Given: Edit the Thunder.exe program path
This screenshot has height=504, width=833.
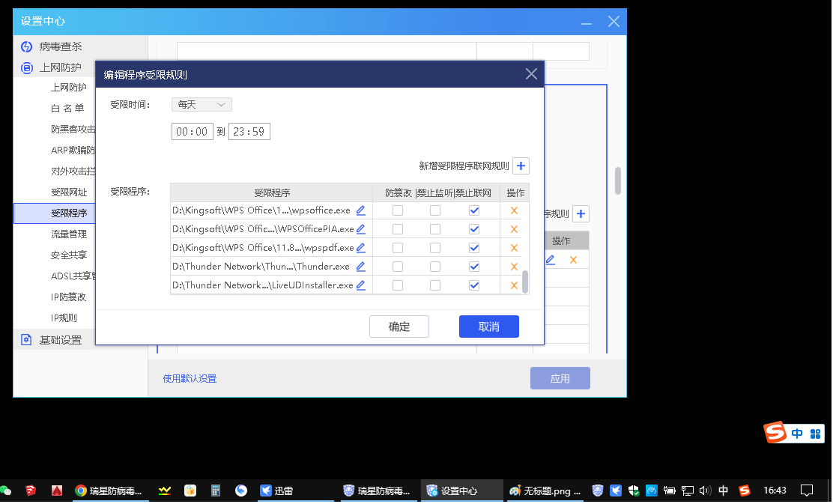Looking at the screenshot, I should pos(361,266).
